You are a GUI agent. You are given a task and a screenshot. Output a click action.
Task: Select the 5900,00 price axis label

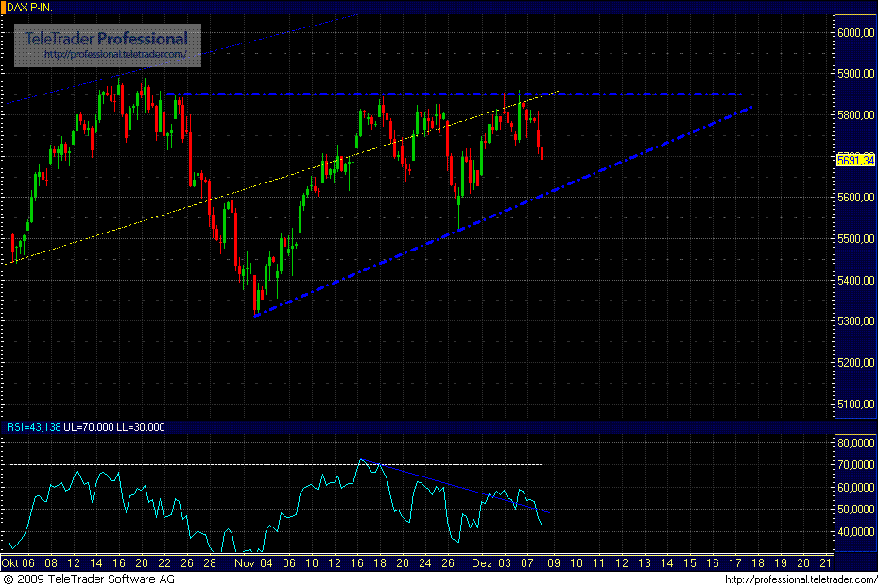click(x=855, y=74)
